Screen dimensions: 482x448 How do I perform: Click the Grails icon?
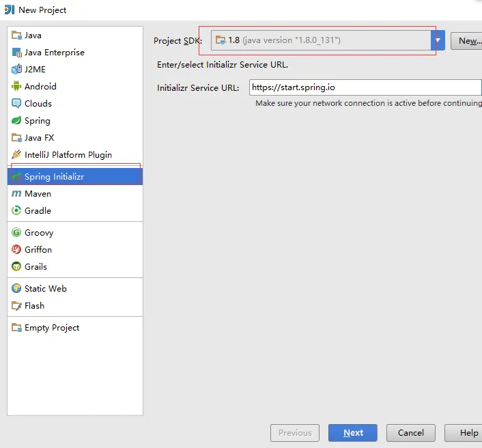point(16,266)
